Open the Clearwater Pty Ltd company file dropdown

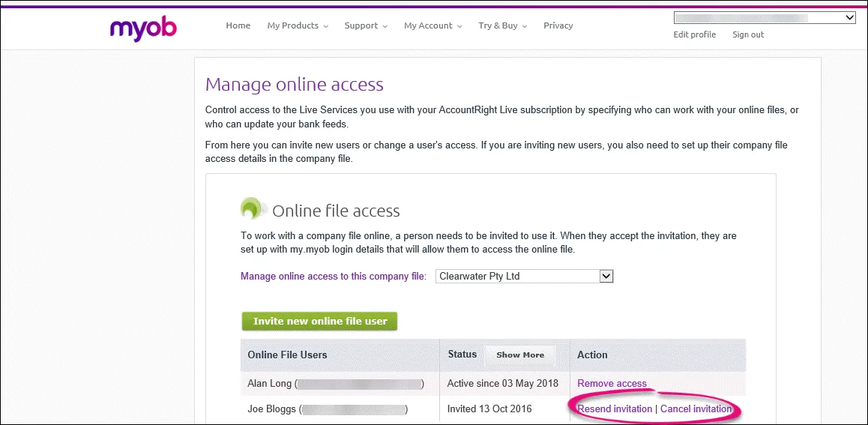(x=524, y=276)
